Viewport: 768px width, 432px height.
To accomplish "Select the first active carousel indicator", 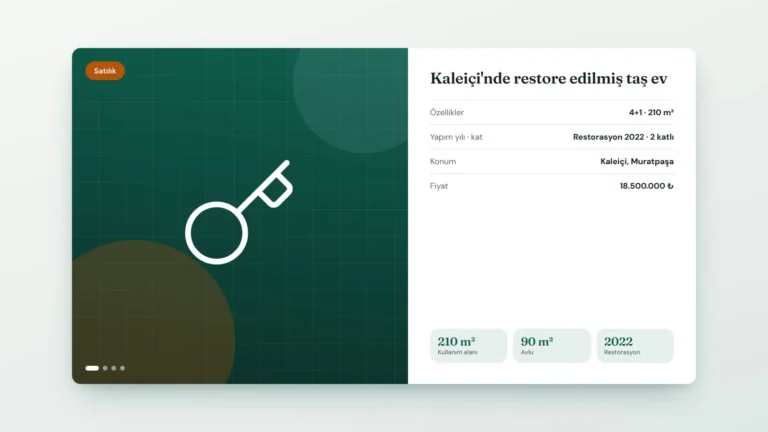I will point(92,368).
